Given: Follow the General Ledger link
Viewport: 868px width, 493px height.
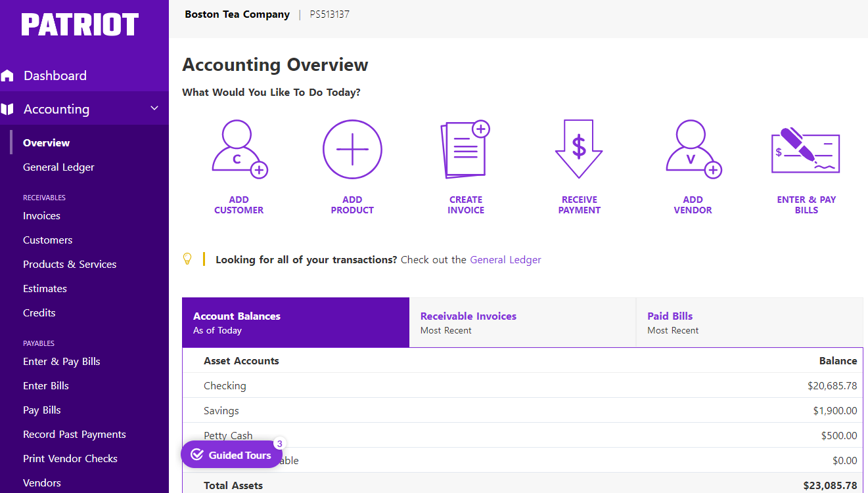Looking at the screenshot, I should pos(505,259).
